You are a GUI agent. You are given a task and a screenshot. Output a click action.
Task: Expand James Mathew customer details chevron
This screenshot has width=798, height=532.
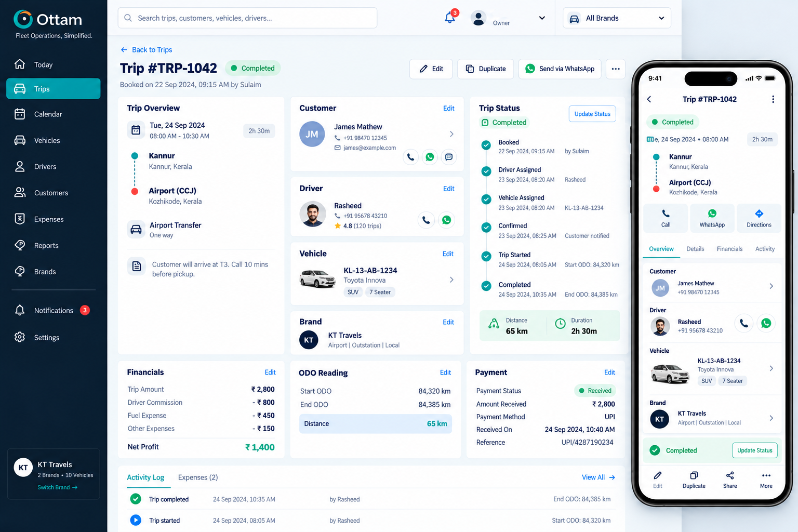(451, 134)
